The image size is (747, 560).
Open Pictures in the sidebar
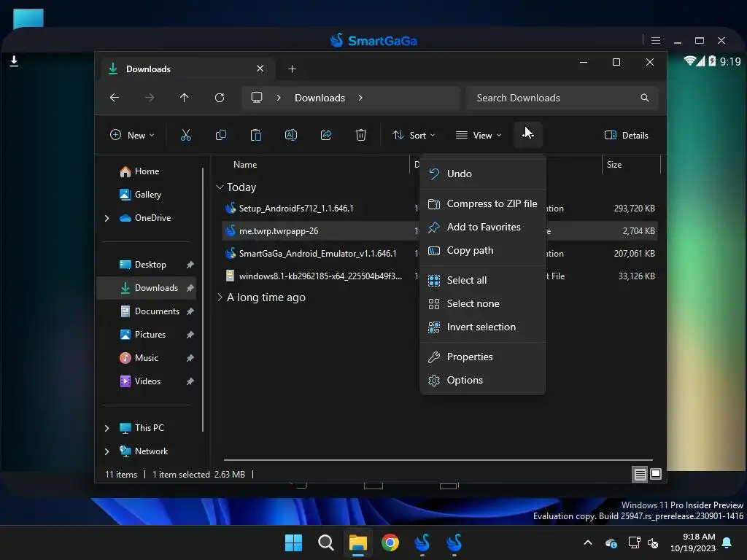pyautogui.click(x=147, y=335)
